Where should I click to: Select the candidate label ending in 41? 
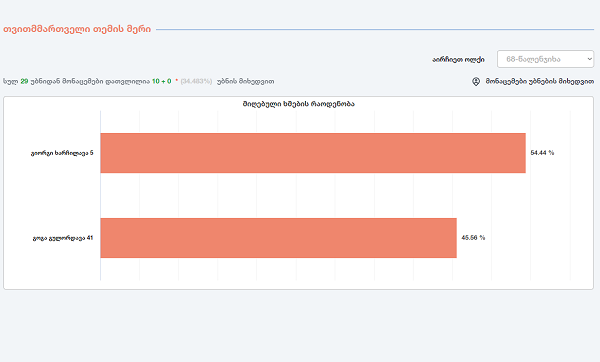[x=63, y=238]
